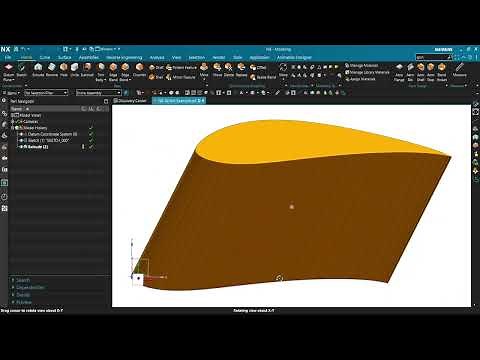Select Model Views in Part Navigator

[27, 115]
